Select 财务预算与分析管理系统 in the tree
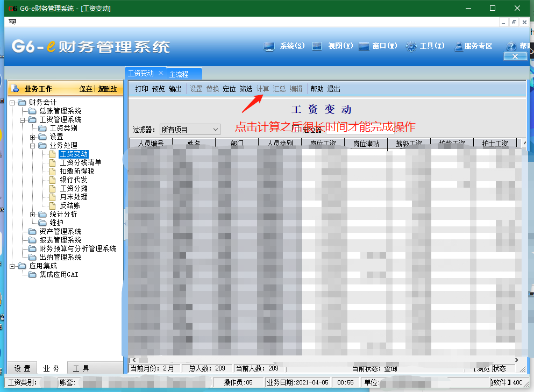Screen dimensions: 534x392 (77, 248)
